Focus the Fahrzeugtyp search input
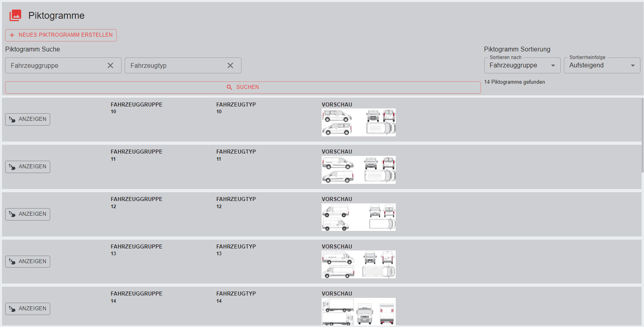644x327 pixels. click(x=175, y=65)
